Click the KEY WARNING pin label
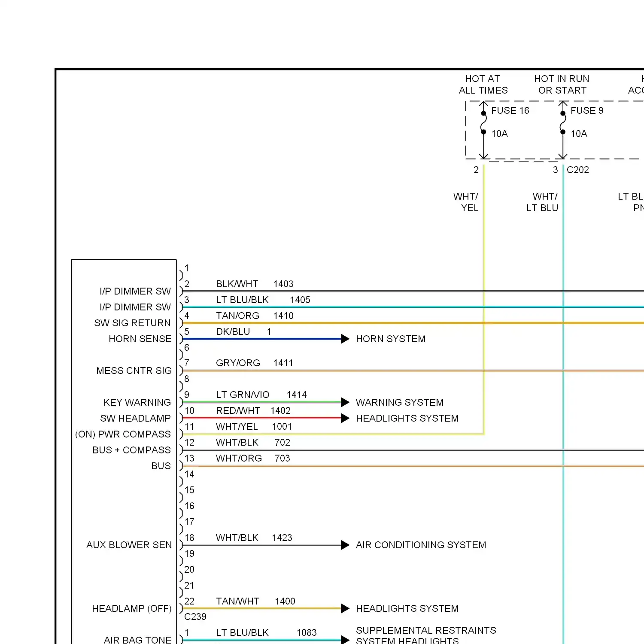The height and width of the screenshot is (644, 644). coord(137,403)
